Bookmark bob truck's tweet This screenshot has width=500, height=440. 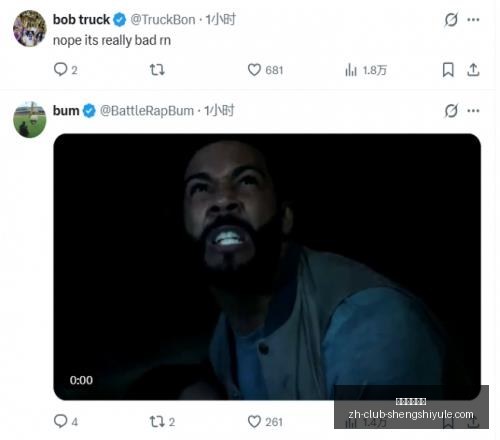448,70
